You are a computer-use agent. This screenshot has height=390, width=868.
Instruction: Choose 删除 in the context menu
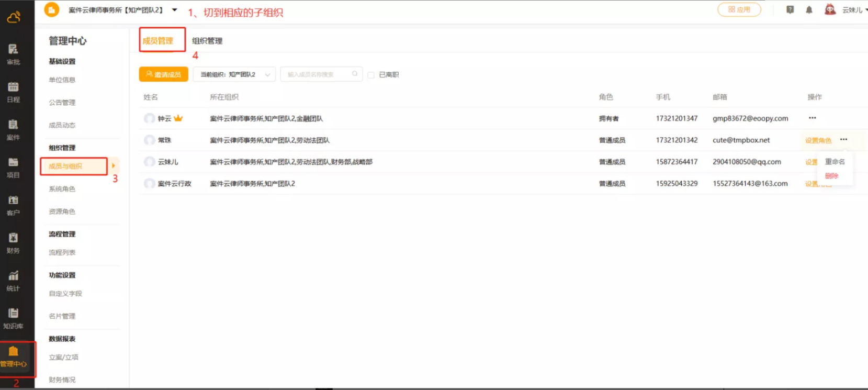831,176
